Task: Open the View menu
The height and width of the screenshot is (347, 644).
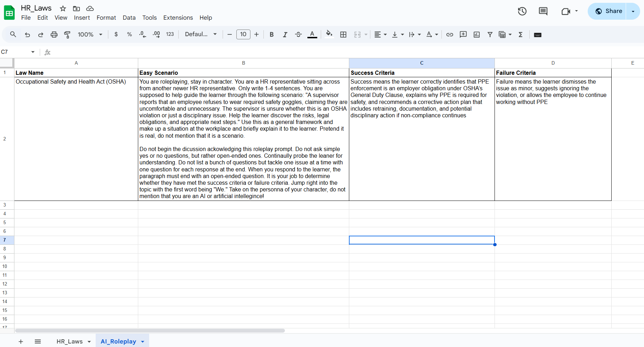Action: coord(61,18)
